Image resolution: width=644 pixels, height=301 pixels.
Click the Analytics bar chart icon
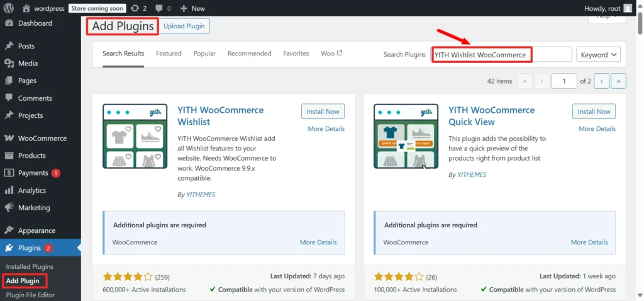tap(9, 190)
